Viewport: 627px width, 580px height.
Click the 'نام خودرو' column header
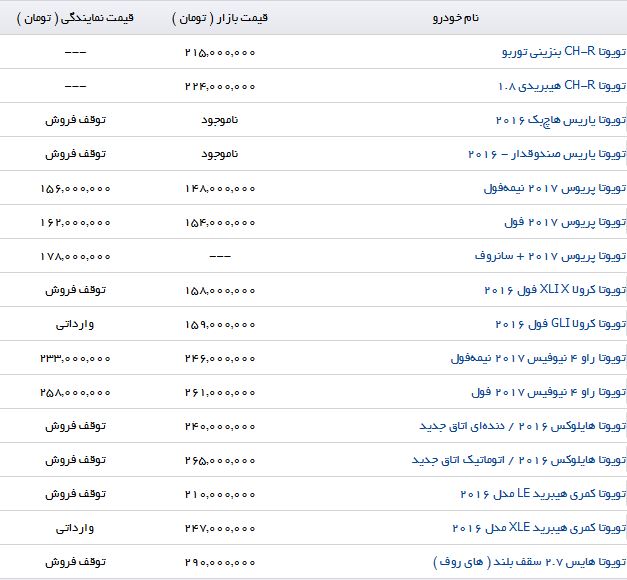click(x=456, y=18)
